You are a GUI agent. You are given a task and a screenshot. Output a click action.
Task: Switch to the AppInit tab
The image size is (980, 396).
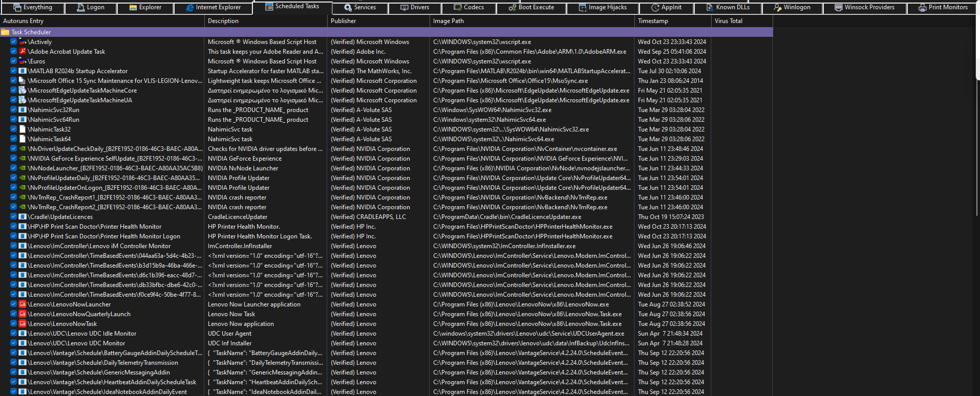(666, 8)
